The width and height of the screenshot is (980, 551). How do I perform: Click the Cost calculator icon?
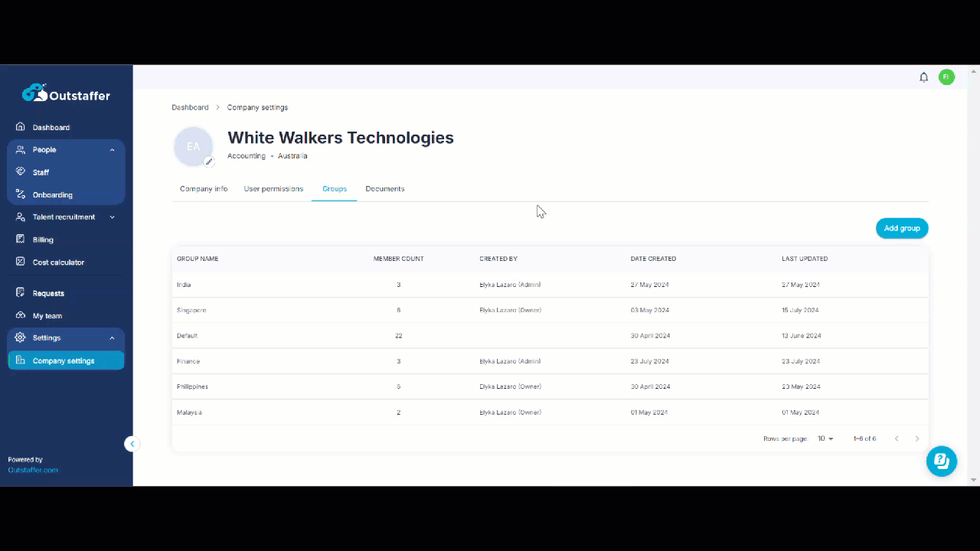click(21, 262)
